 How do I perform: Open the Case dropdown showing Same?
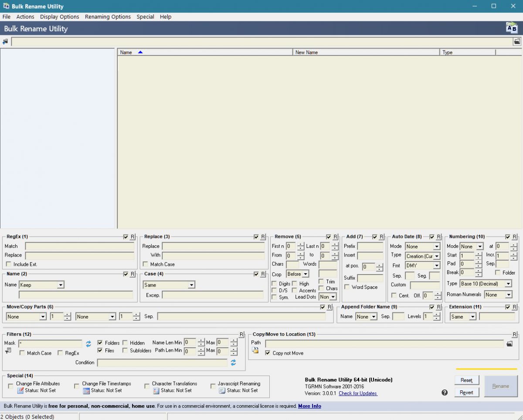tap(169, 285)
